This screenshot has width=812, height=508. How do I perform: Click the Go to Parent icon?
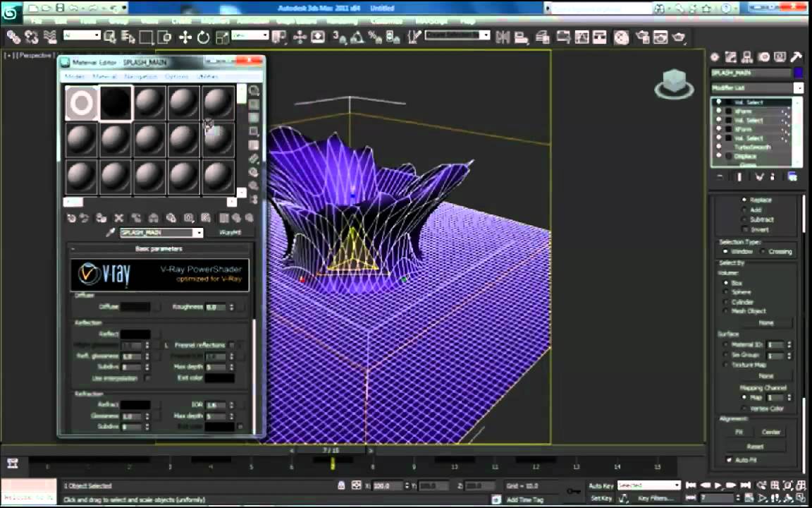237,218
